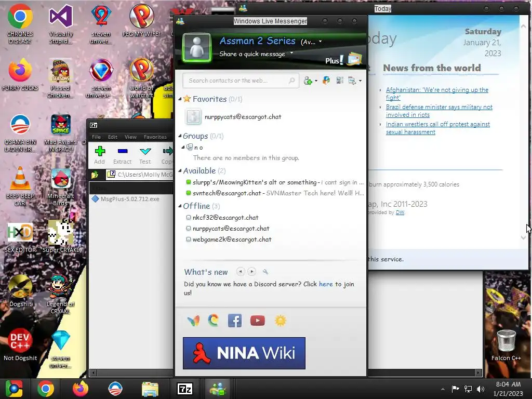532x399 pixels.
Task: Open the Brazil defense minister news link
Action: (x=439, y=111)
